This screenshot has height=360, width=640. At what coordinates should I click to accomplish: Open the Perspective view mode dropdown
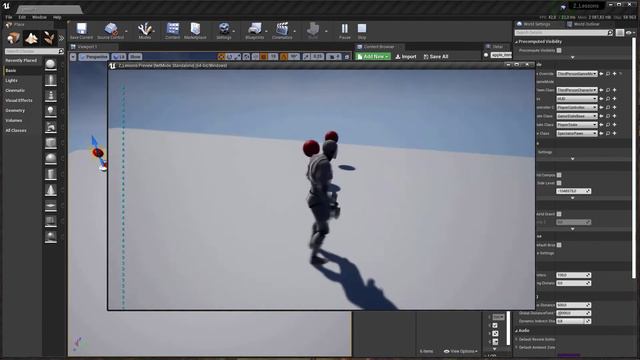pyautogui.click(x=93, y=57)
